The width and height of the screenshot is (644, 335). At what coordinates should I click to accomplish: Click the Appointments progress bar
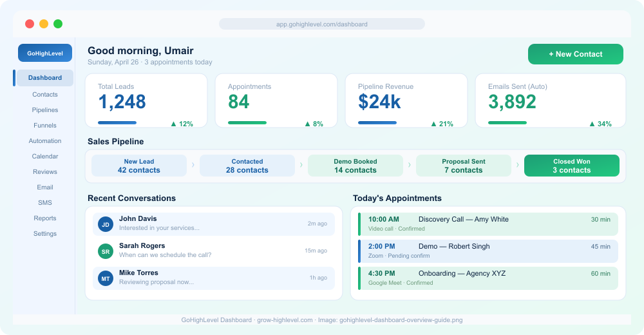click(247, 122)
